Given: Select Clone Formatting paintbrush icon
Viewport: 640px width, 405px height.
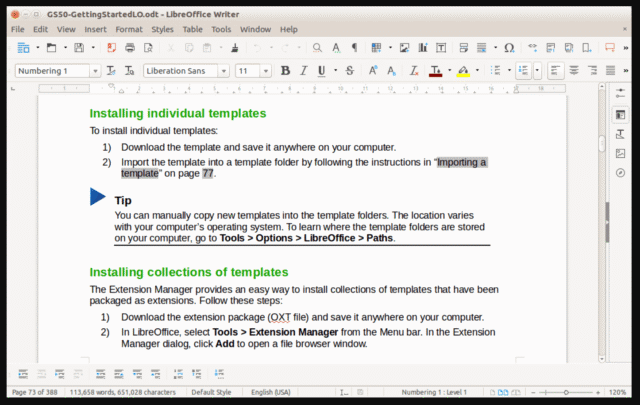Looking at the screenshot, I should coord(235,48).
